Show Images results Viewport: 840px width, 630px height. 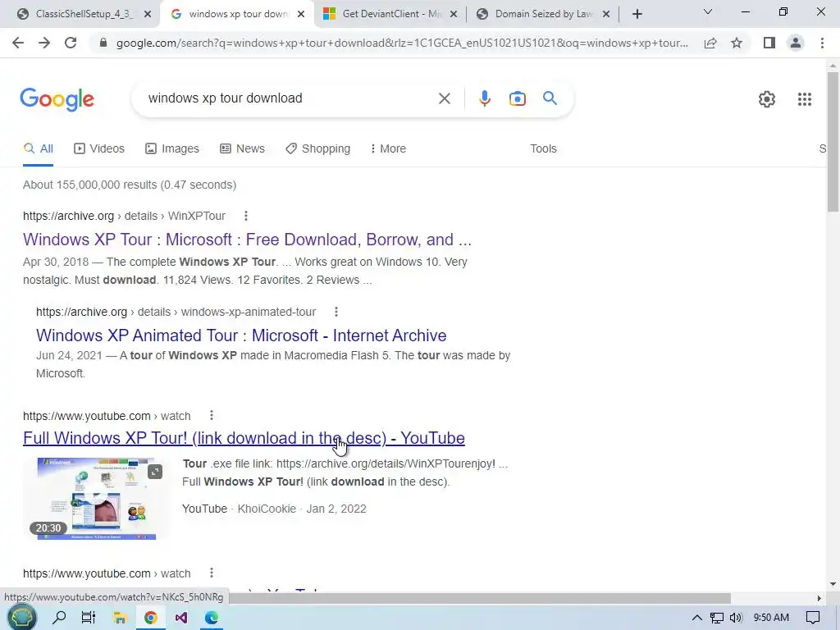click(172, 148)
